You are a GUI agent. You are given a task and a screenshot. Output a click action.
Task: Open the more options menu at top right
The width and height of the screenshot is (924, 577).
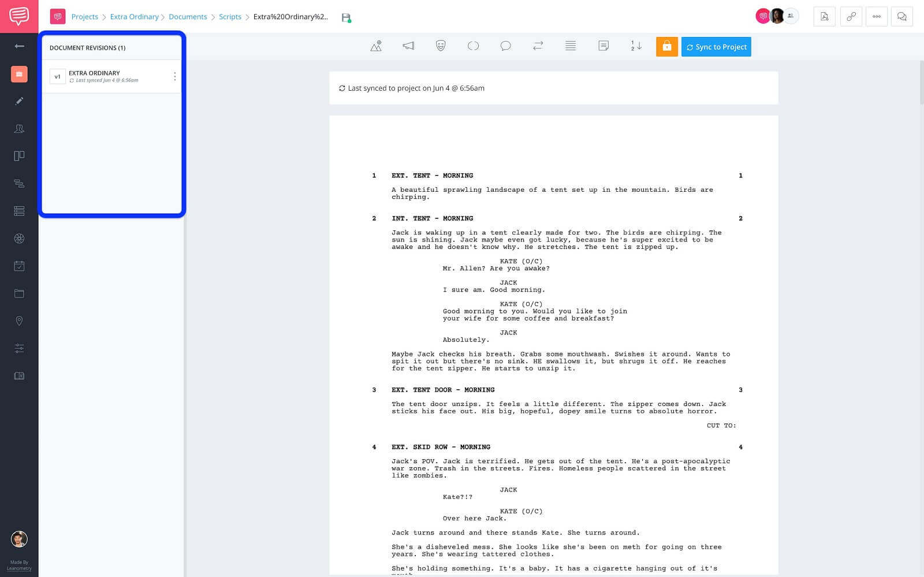coord(876,16)
